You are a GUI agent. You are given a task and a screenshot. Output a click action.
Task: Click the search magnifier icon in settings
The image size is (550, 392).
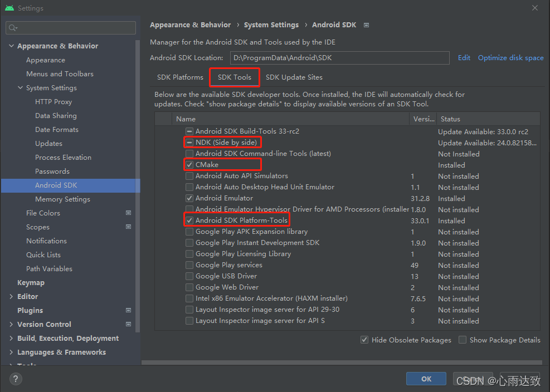(x=13, y=28)
